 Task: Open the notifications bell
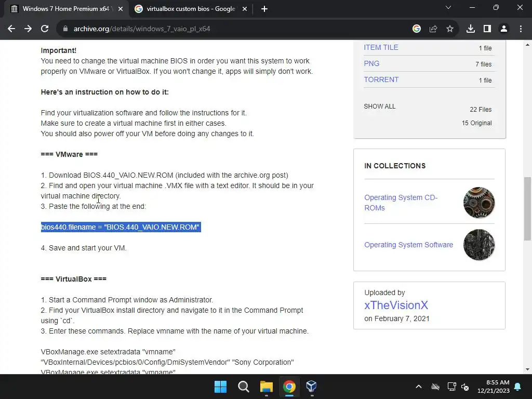518,387
